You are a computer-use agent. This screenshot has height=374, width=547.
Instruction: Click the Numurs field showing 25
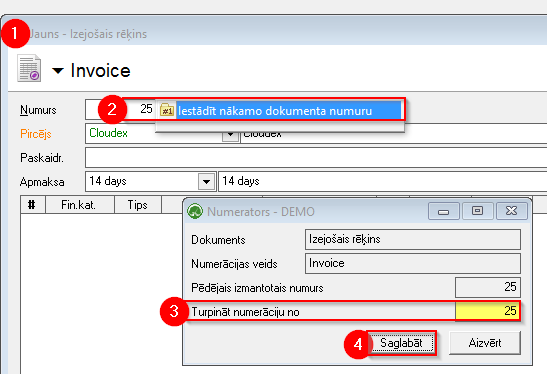click(120, 109)
